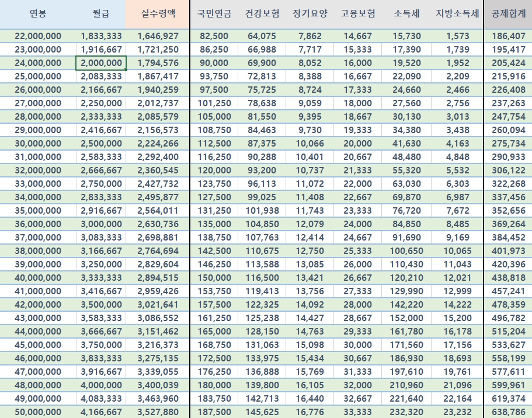
Task: Click the 실수령액 column header
Action: pos(158,13)
